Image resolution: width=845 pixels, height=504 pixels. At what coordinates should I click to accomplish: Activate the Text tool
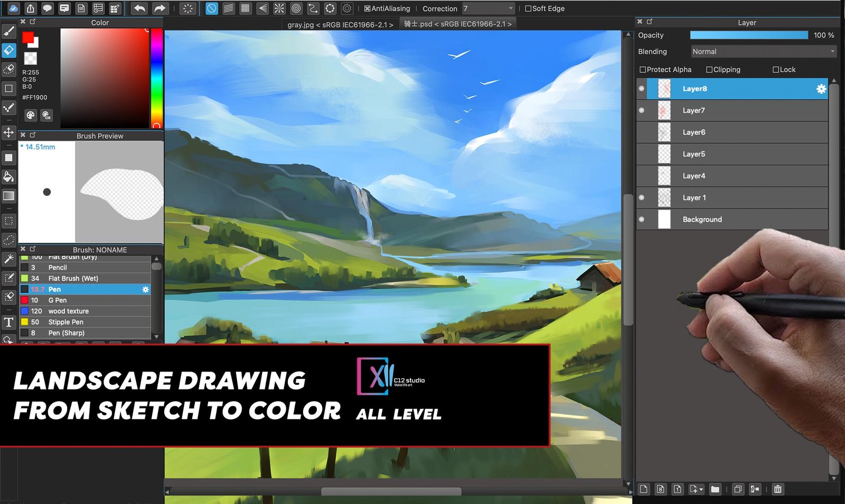9,322
